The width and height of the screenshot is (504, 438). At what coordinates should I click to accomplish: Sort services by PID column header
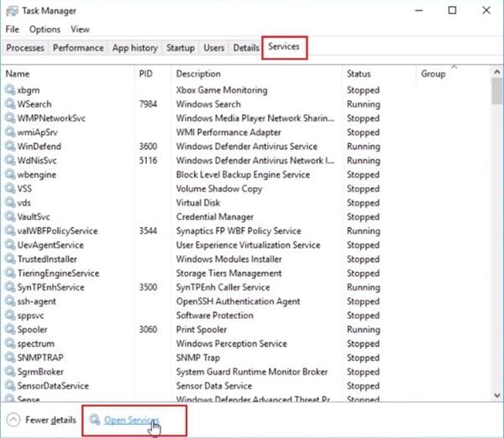tap(145, 74)
